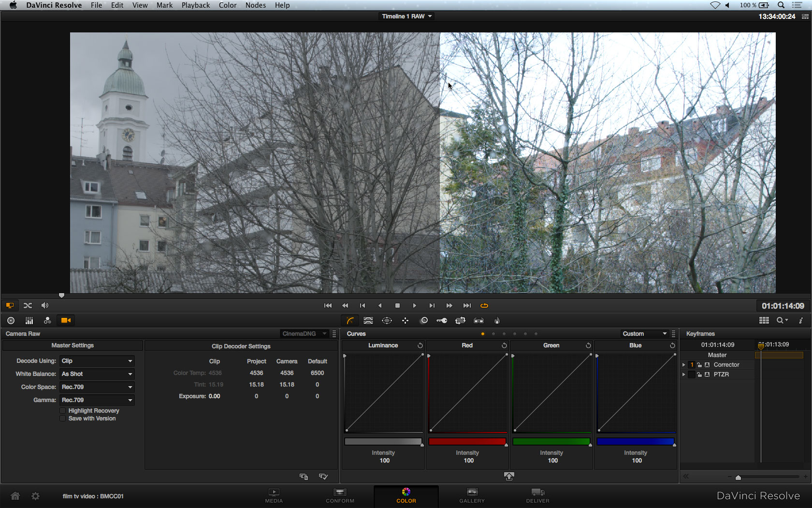
Task: Select the Power Window icon
Action: (x=387, y=320)
